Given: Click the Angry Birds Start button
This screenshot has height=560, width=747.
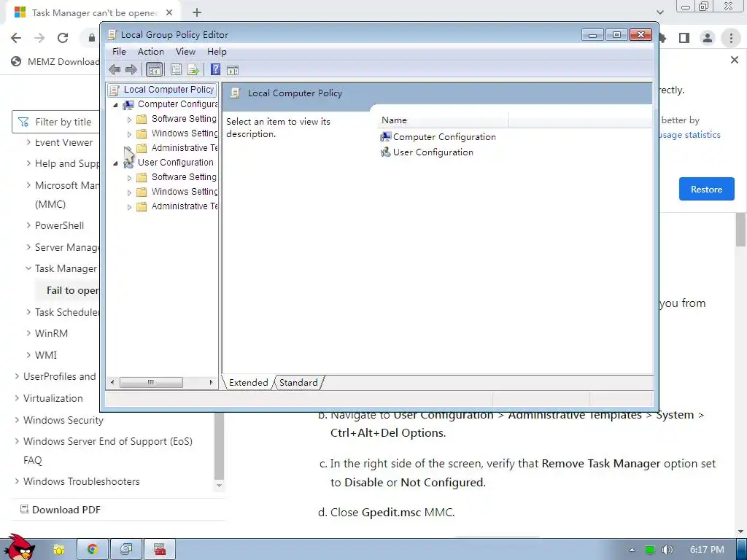Looking at the screenshot, I should pos(19,548).
